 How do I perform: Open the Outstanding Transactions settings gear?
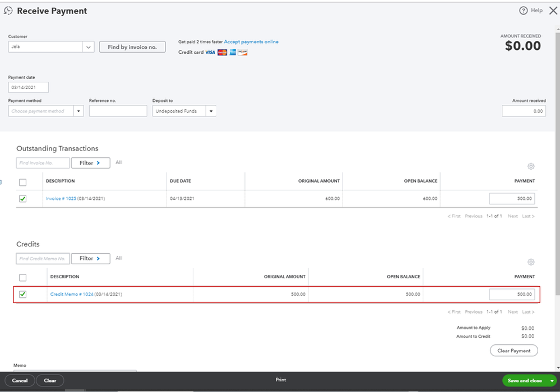[x=531, y=166]
